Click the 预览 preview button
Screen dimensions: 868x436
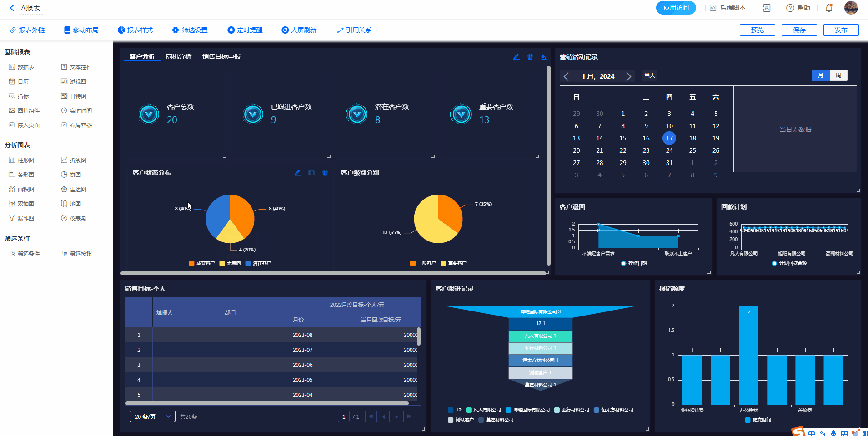tap(757, 30)
